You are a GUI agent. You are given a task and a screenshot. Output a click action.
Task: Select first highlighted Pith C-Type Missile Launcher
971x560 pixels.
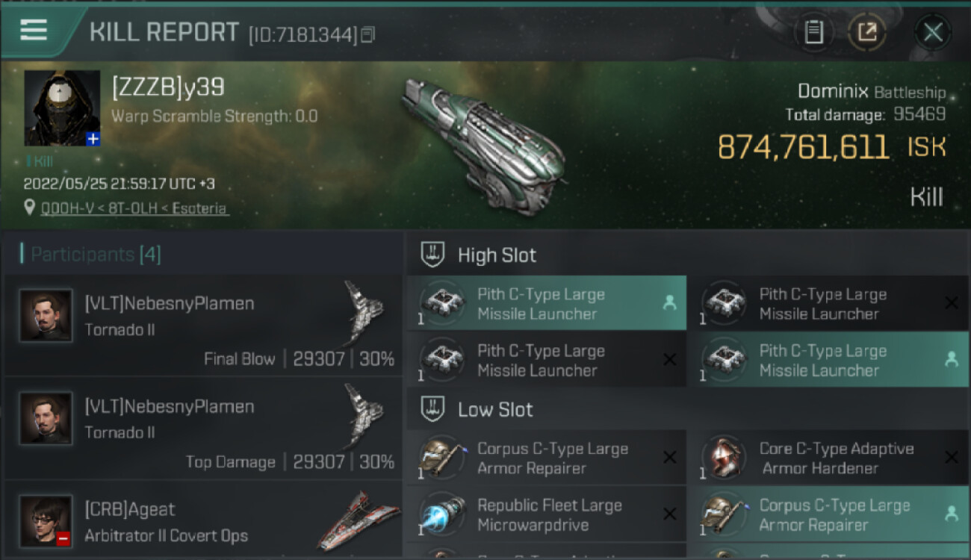pos(546,304)
